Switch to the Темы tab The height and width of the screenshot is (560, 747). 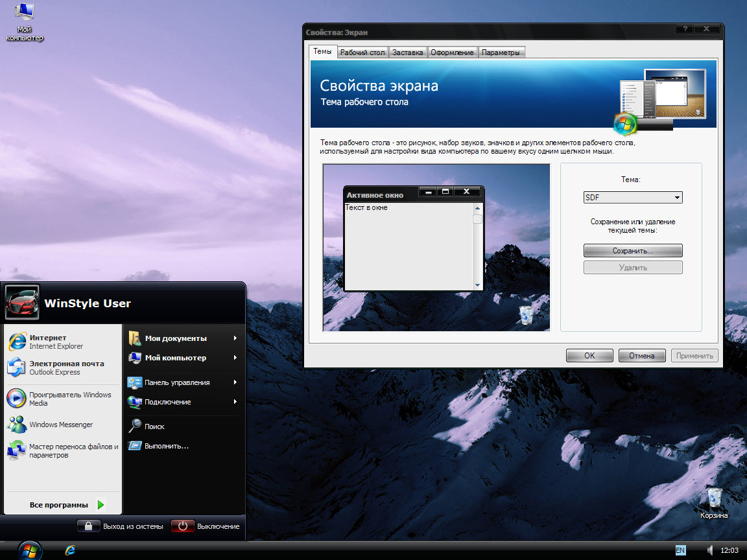[322, 51]
